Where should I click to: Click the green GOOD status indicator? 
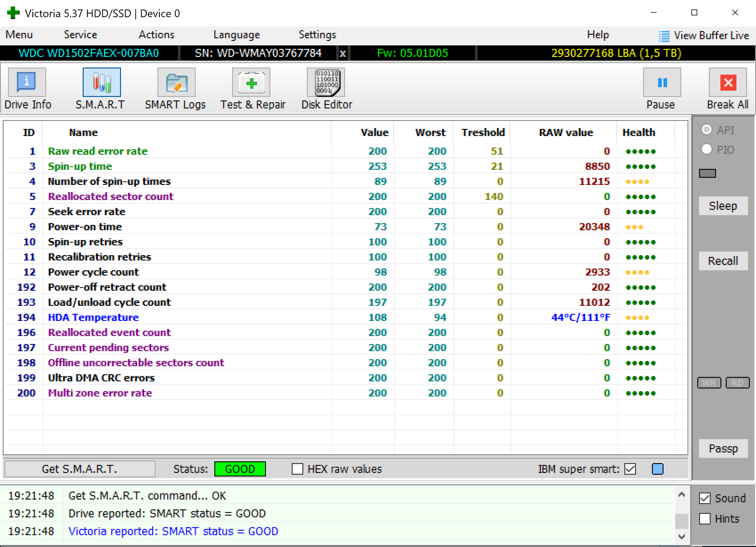240,469
